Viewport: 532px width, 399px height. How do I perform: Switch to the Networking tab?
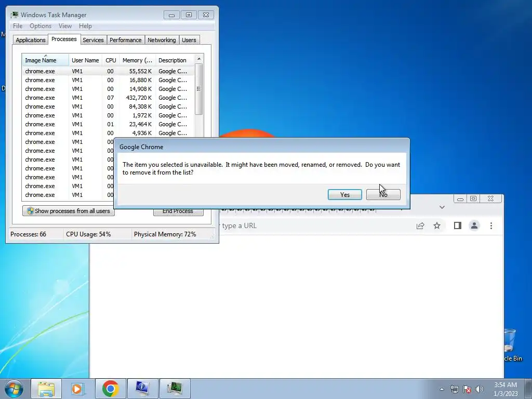tap(162, 40)
